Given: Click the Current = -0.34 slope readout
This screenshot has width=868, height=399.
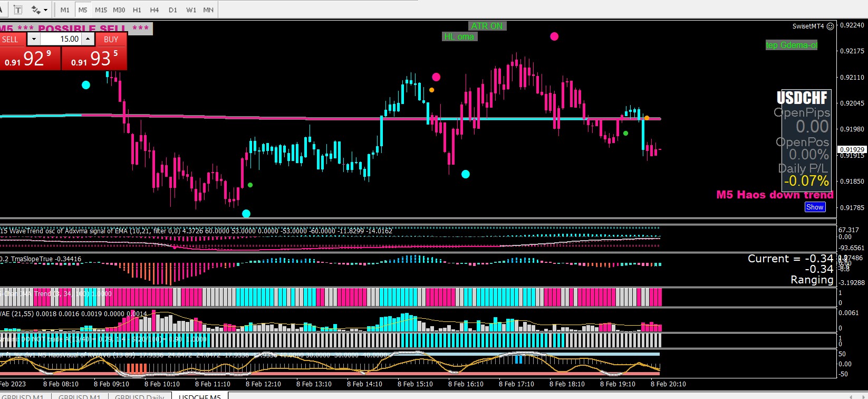Looking at the screenshot, I should 790,259.
